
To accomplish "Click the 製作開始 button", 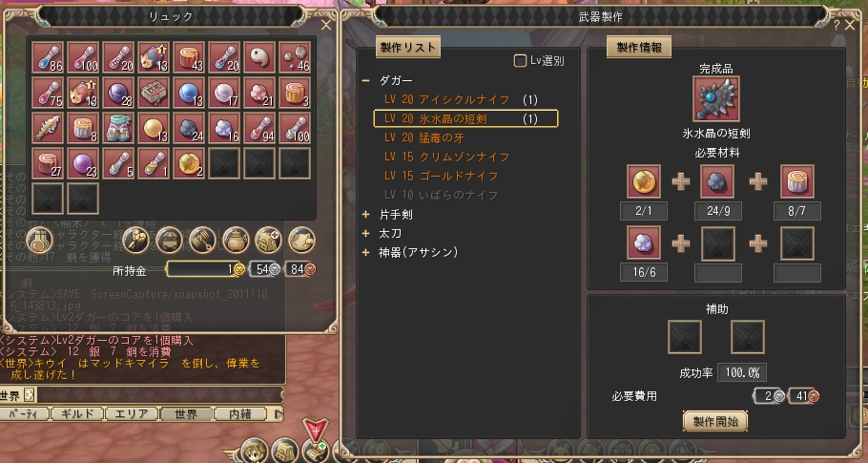I will [x=715, y=421].
